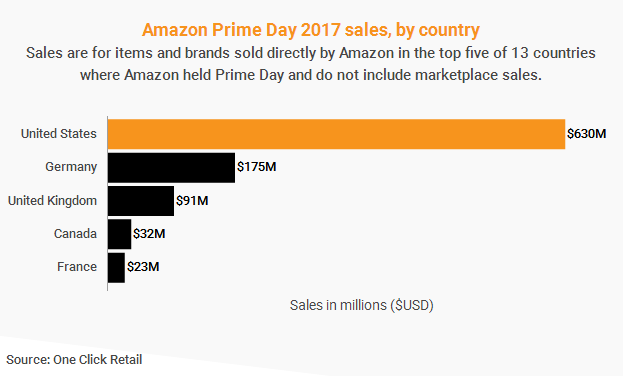
Task: Click the United States axis label
Action: pos(59,134)
